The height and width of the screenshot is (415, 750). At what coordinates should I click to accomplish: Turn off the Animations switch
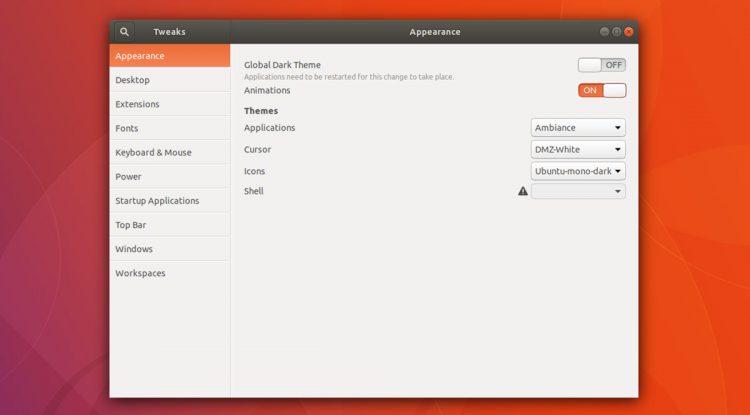point(602,90)
